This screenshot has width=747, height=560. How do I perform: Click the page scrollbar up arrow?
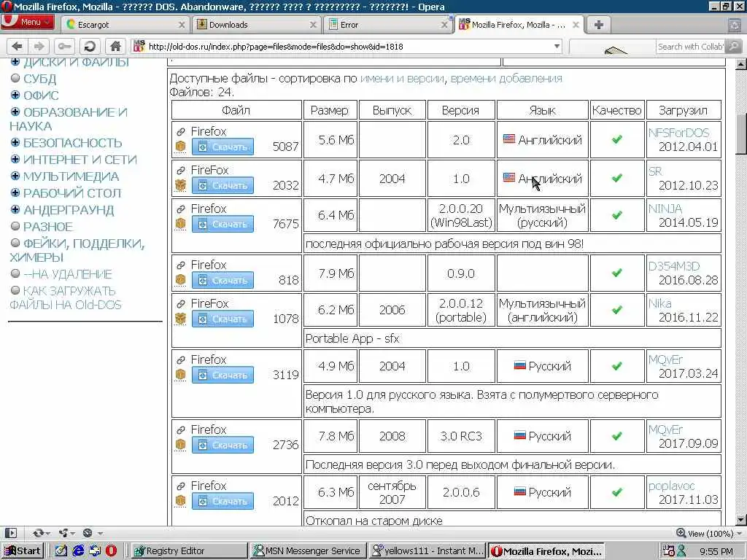click(x=740, y=63)
